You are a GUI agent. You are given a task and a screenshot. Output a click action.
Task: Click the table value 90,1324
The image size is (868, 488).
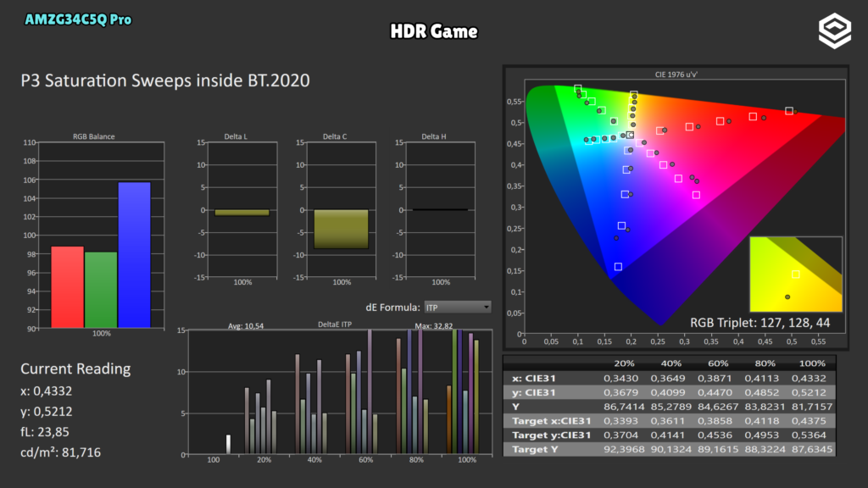(671, 449)
